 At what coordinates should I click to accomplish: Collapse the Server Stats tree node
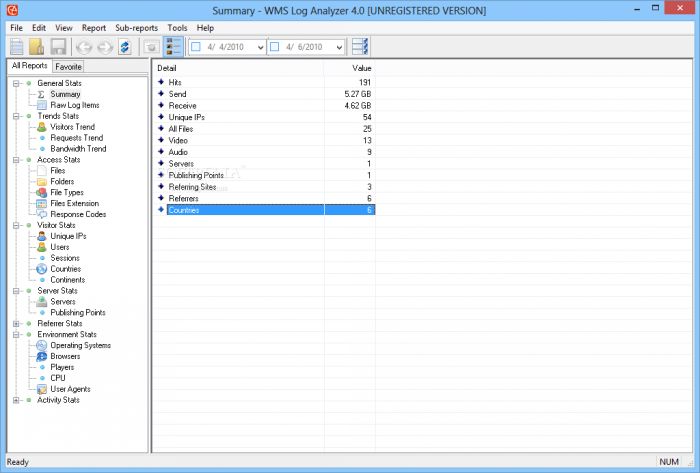[16, 291]
